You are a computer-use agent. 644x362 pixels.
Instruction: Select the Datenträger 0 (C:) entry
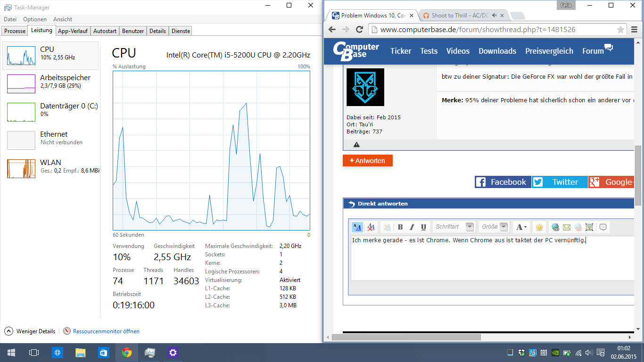[51, 112]
